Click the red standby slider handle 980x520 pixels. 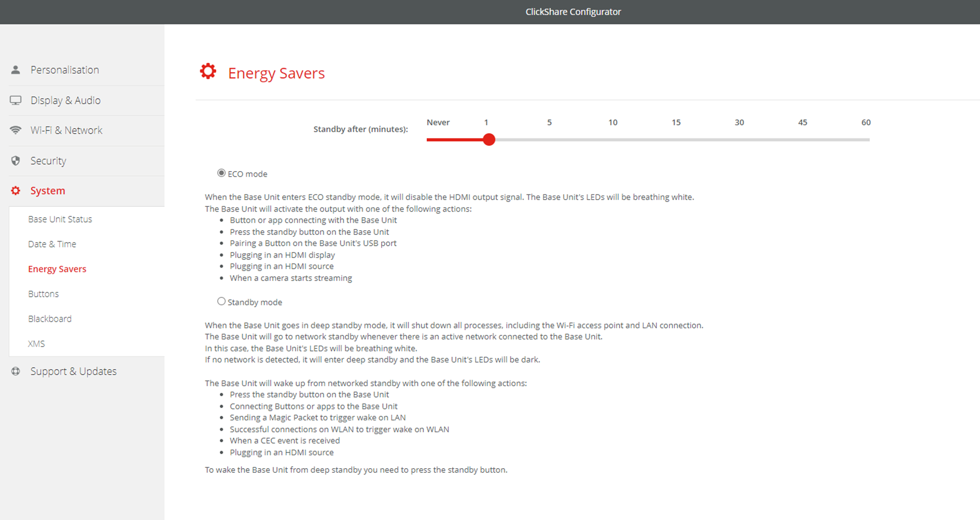[x=488, y=139]
